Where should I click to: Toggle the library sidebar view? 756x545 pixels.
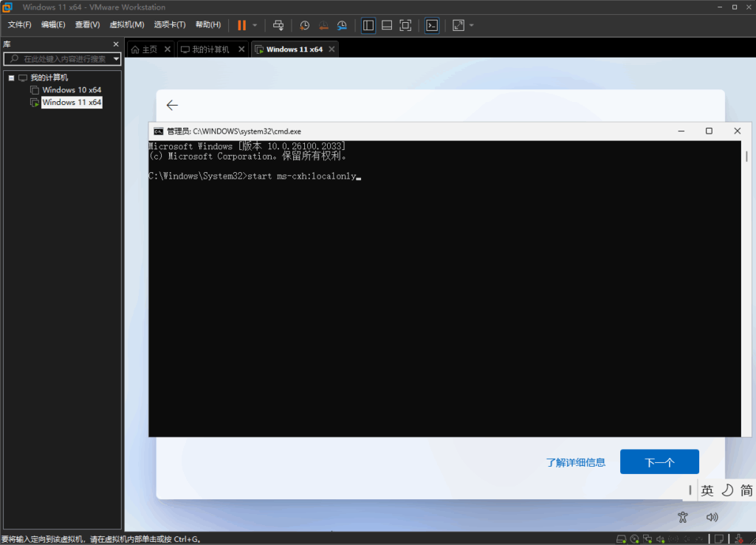click(x=368, y=25)
